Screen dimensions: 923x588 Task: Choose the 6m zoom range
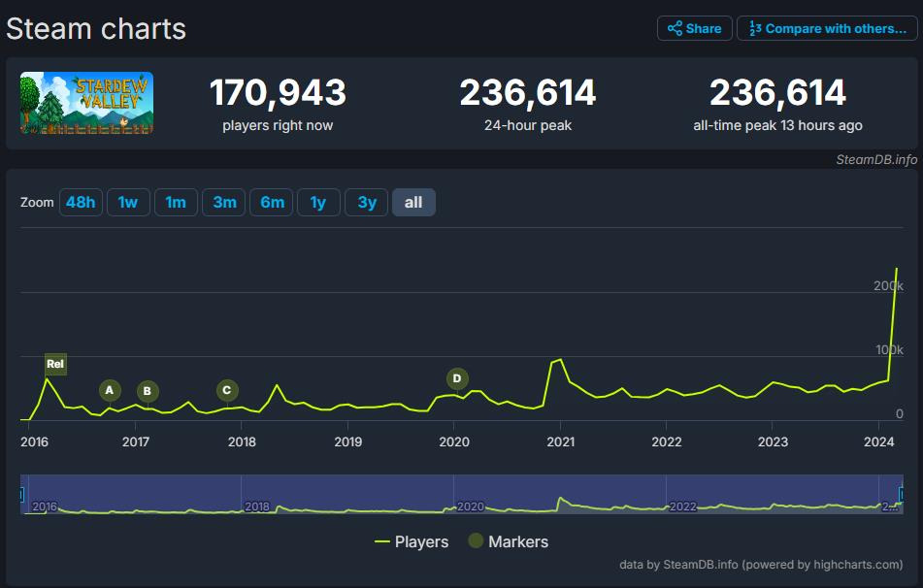272,203
